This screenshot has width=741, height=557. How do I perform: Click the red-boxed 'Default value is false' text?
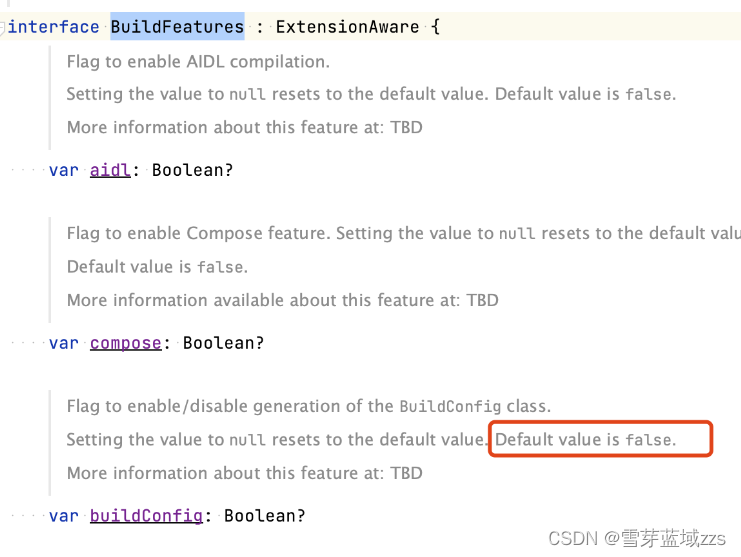point(585,440)
